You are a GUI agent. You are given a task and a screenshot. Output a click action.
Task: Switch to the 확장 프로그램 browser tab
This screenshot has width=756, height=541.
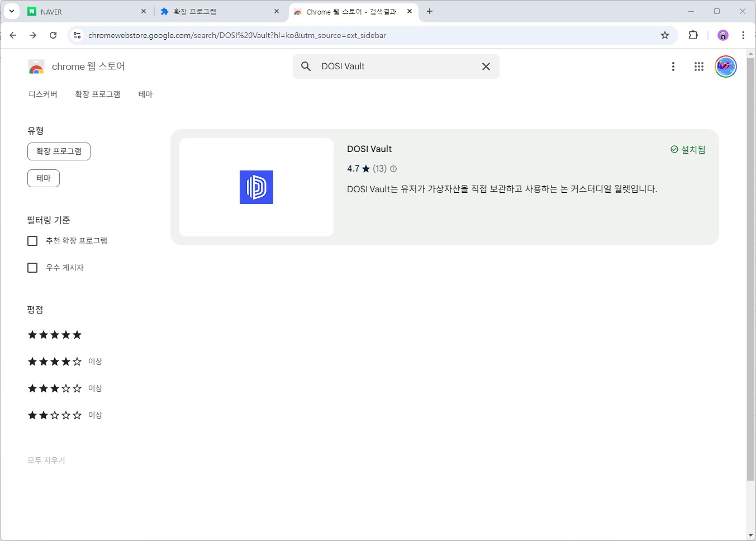click(220, 12)
